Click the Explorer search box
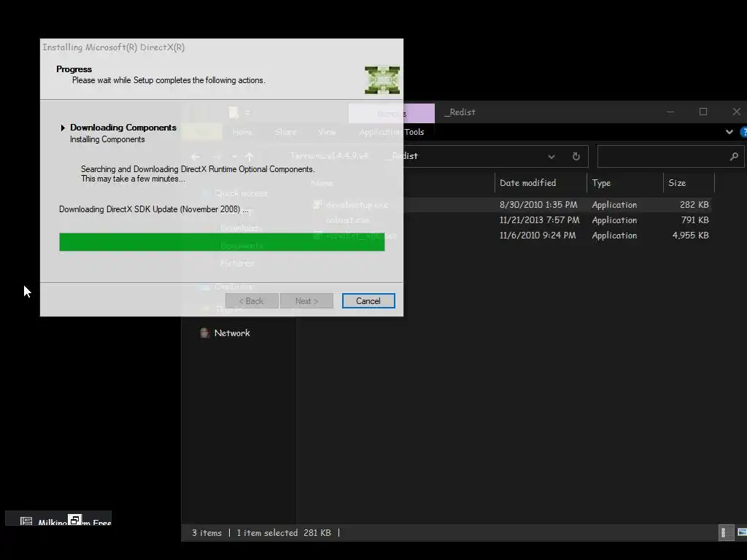 tap(670, 157)
